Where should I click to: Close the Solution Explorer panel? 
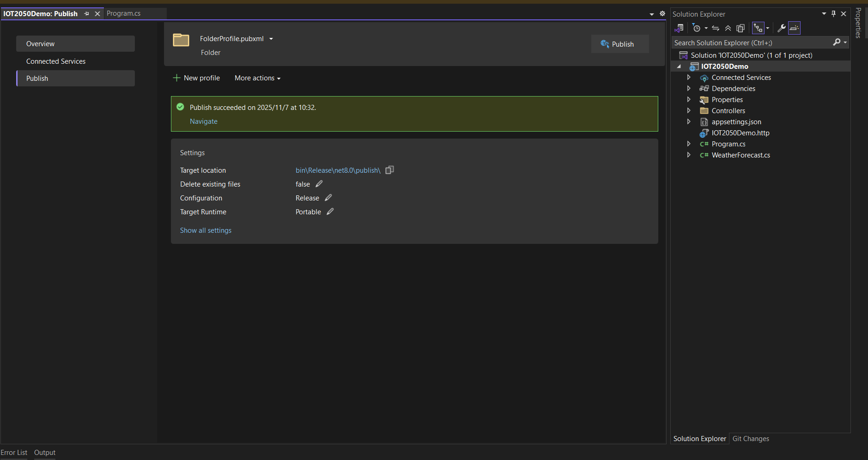844,14
